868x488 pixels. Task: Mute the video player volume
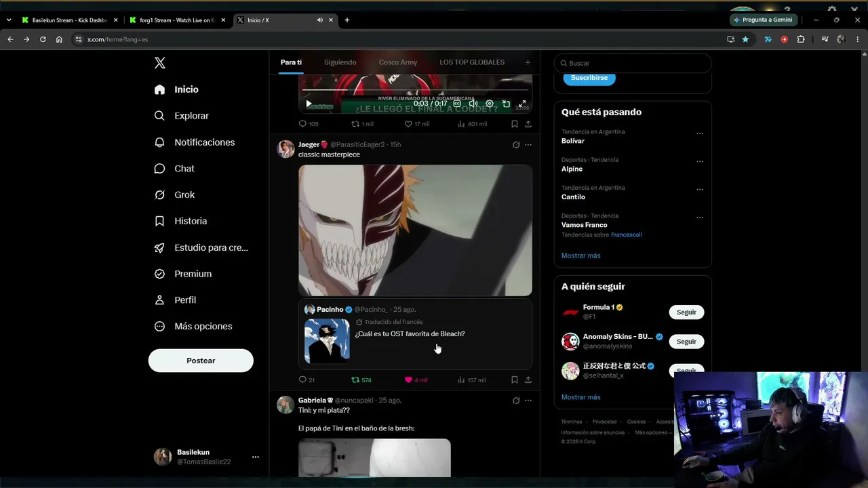[473, 104]
